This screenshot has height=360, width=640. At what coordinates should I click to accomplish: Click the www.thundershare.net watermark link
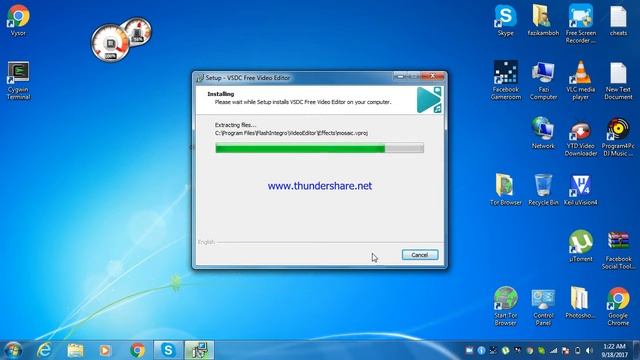[320, 186]
